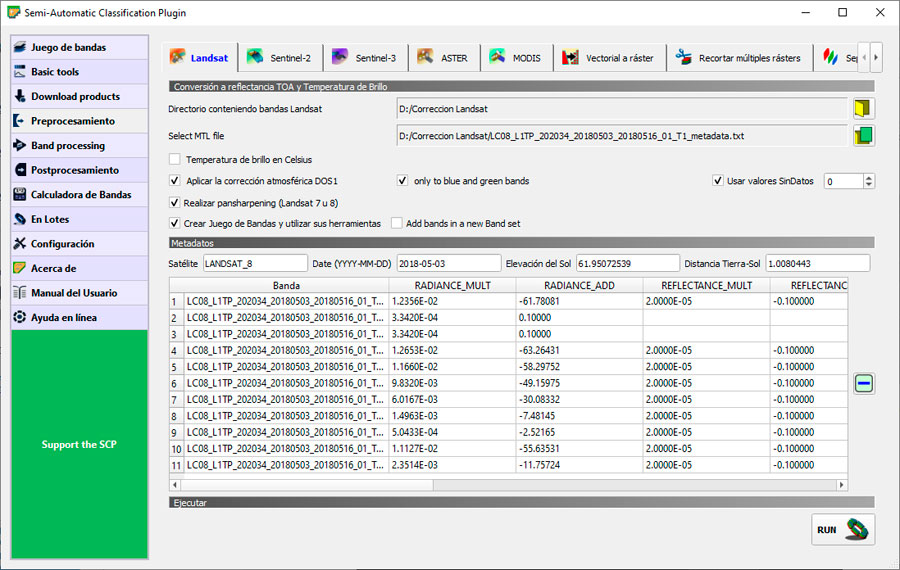The width and height of the screenshot is (900, 570).
Task: Click cell value -63.26431
Action: pos(579,351)
